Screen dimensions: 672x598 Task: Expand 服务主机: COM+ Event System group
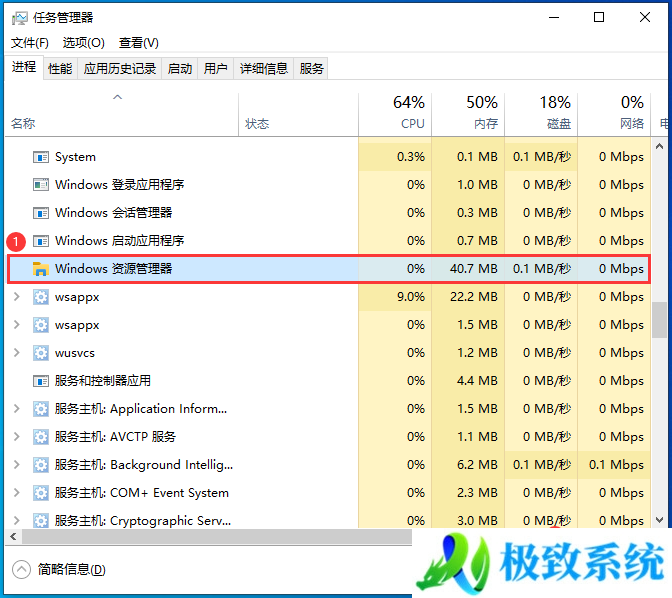pyautogui.click(x=17, y=493)
